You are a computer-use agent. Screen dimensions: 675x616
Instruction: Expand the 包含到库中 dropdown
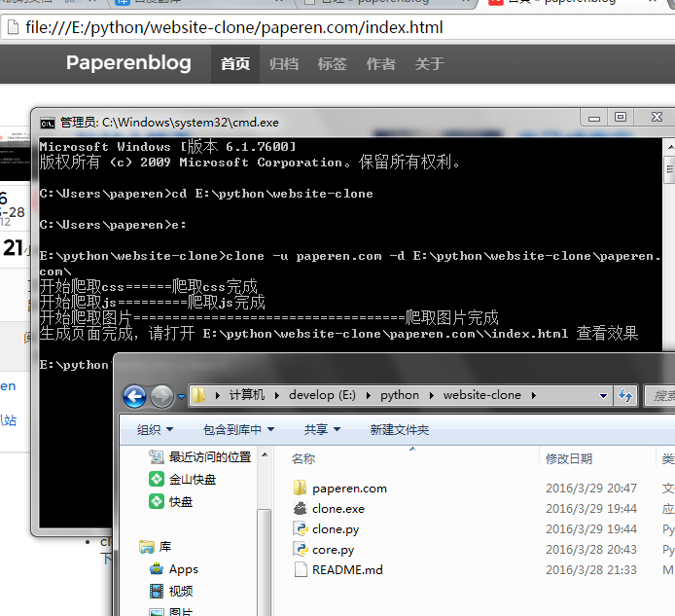tap(238, 429)
